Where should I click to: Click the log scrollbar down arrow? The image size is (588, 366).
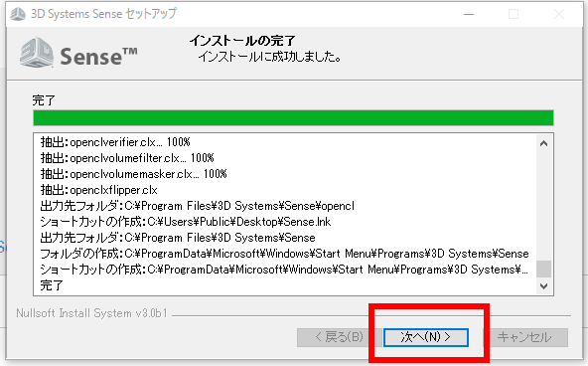click(543, 286)
